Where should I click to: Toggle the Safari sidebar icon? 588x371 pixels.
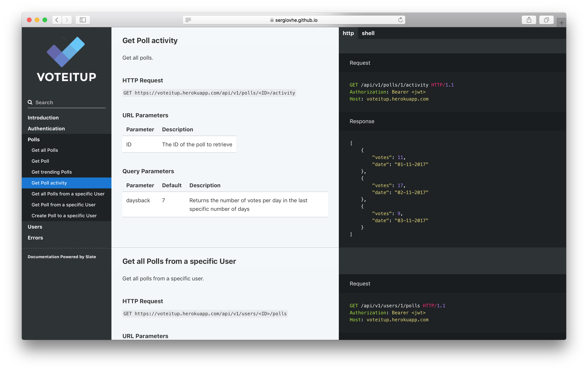coord(83,20)
